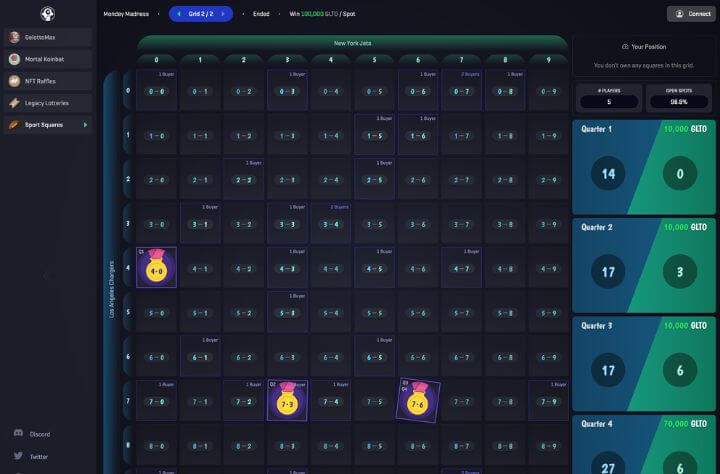Click the Gelotto logo at top left
Image resolution: width=720 pixels, height=474 pixels.
pos(47,14)
